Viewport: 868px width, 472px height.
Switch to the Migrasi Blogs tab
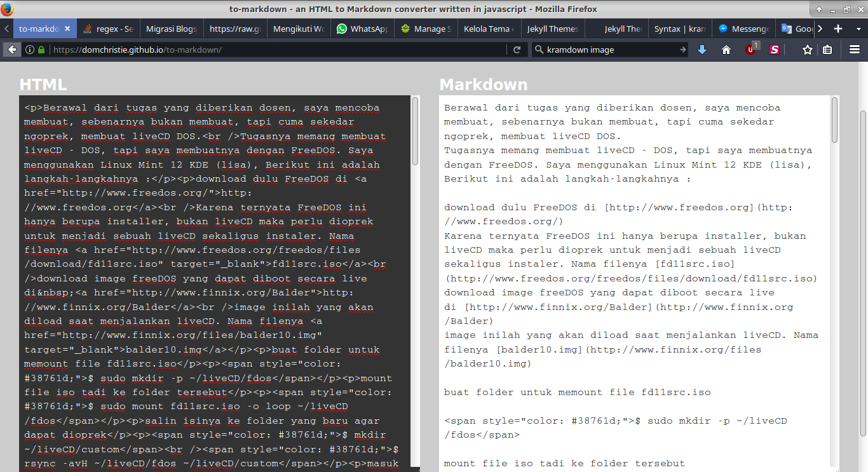click(x=171, y=29)
